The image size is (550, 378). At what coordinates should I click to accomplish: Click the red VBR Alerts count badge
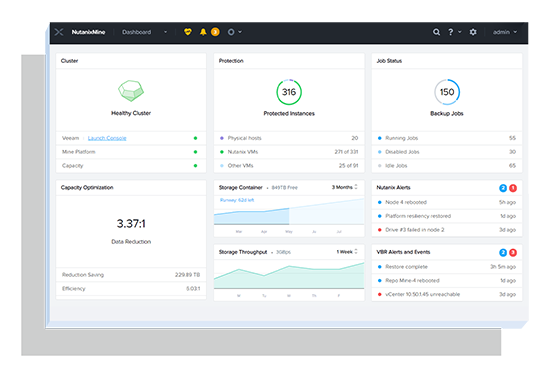(x=513, y=252)
